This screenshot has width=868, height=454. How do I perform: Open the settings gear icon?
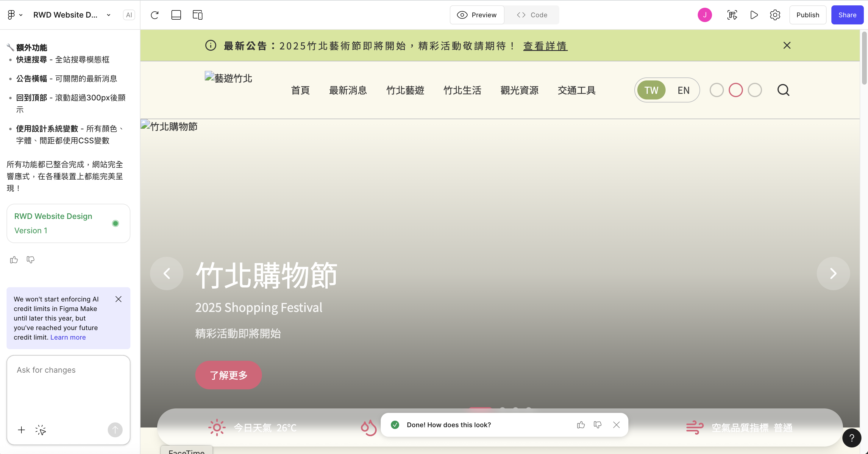click(775, 15)
